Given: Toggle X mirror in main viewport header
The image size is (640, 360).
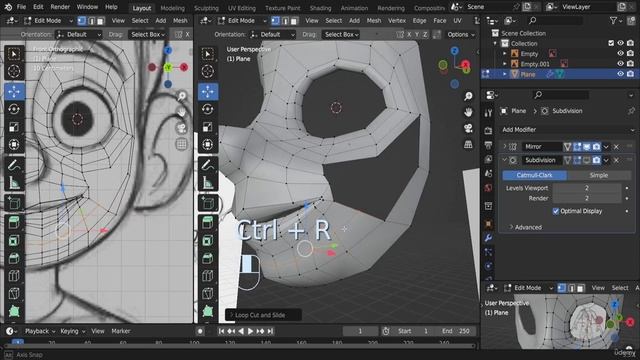Looking at the screenshot, I should [409, 35].
